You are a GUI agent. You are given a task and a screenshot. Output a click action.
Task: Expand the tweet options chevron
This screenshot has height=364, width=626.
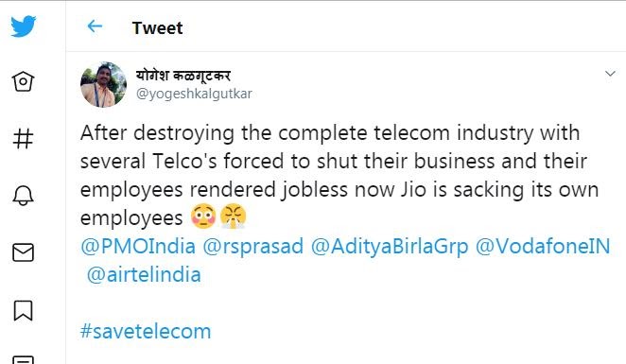(610, 74)
